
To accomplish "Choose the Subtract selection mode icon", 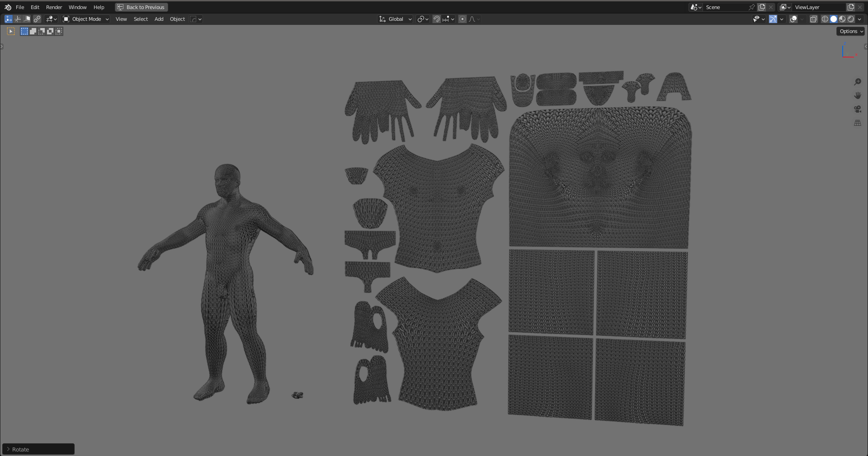I will [x=42, y=31].
